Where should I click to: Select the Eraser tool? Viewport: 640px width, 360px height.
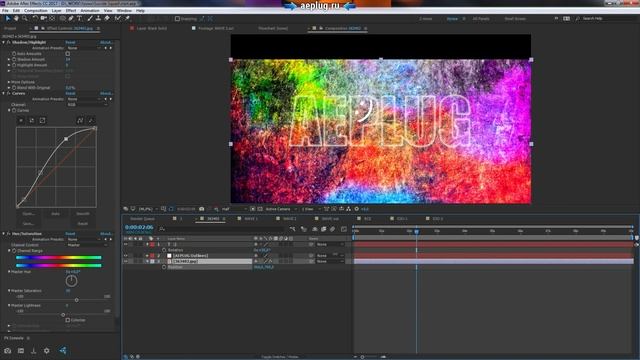pyautogui.click(x=107, y=18)
